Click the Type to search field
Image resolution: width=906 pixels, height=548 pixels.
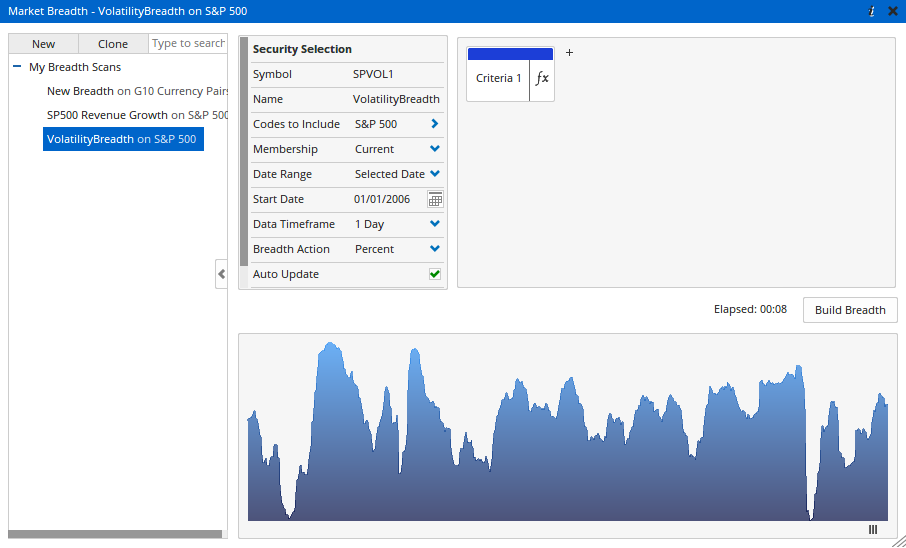tap(188, 44)
